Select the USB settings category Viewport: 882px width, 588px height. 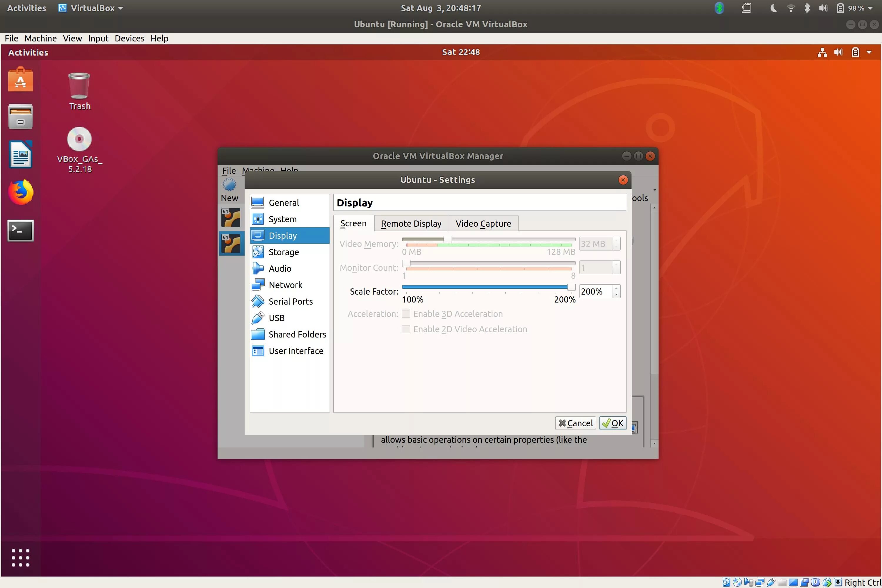290,318
